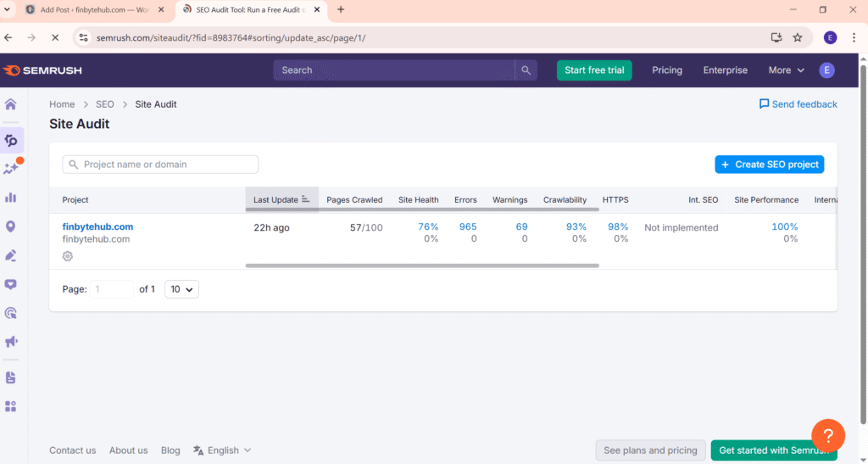Image resolution: width=868 pixels, height=464 pixels.
Task: Click the horizontal scrollbar under the table
Action: point(422,266)
